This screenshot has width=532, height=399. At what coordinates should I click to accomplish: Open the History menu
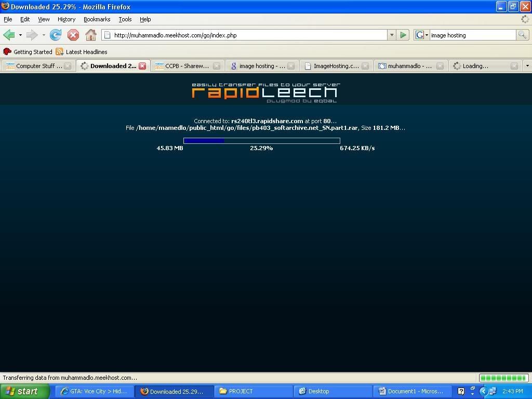(x=66, y=19)
